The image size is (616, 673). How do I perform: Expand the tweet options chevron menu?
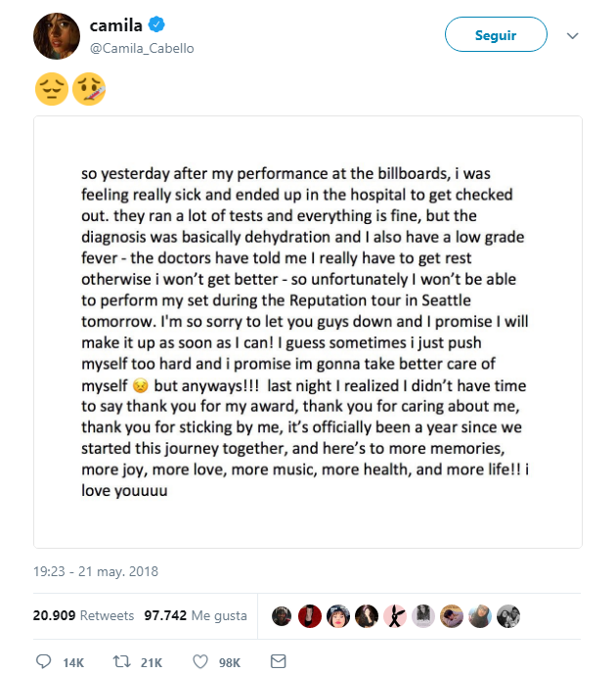(x=573, y=35)
